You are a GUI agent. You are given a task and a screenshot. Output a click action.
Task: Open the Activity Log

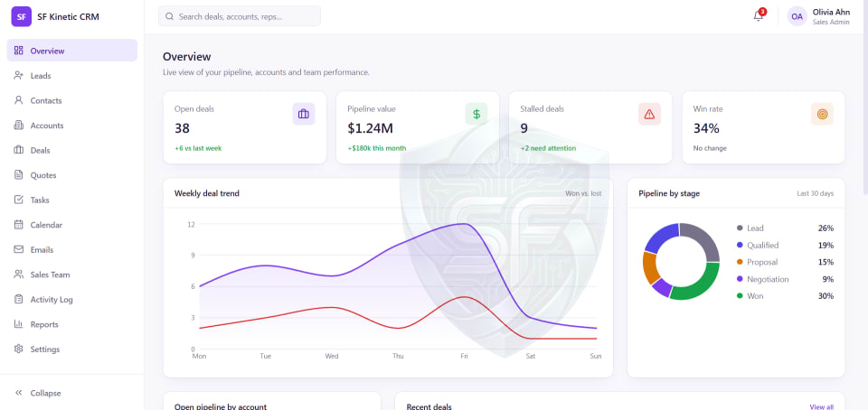72,300
